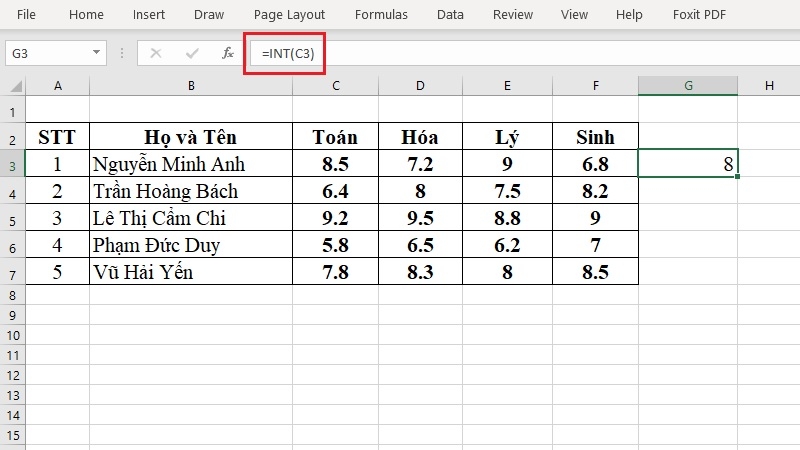This screenshot has width=800, height=450.
Task: Select Sinh score 6.8 cell
Action: click(595, 163)
